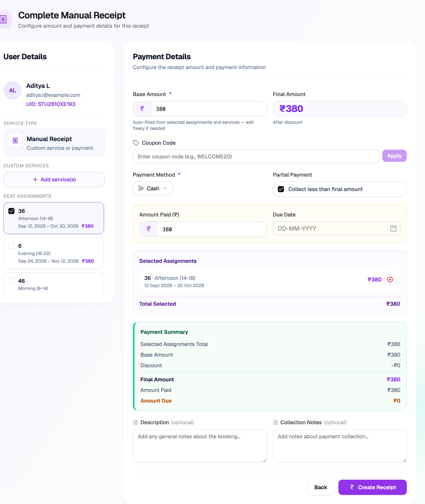The width and height of the screenshot is (425, 504).
Task: Click the Amount Paid input field
Action: coord(212,229)
